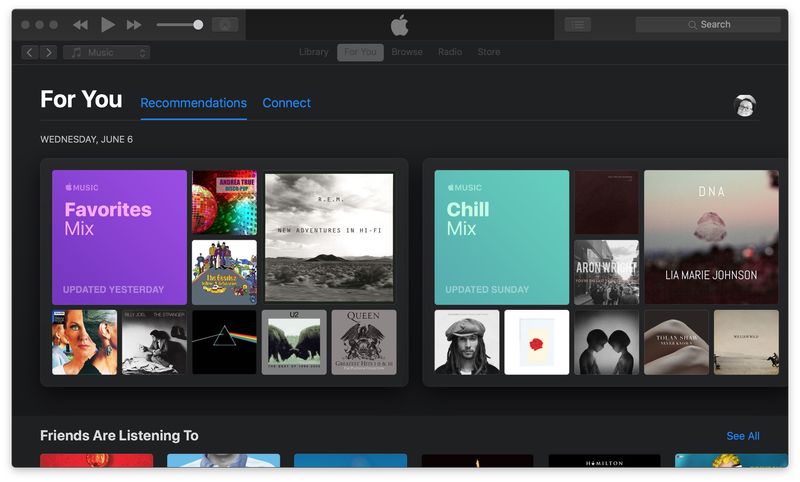This screenshot has width=800, height=482.
Task: Open the AirPlay output button
Action: (225, 24)
